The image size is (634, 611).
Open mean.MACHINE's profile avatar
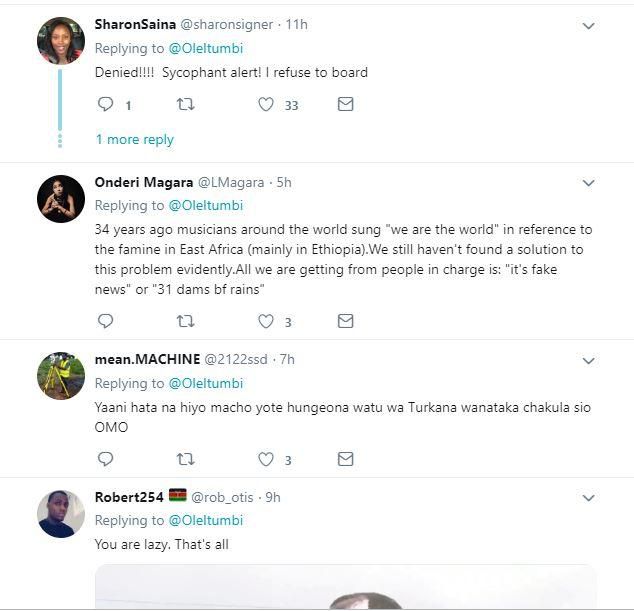click(x=61, y=376)
